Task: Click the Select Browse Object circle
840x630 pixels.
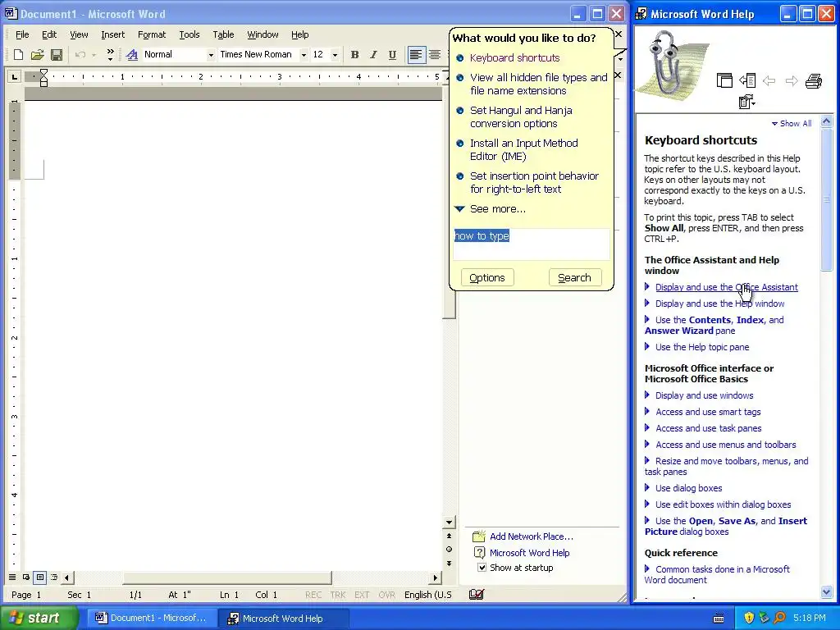Action: [449, 549]
